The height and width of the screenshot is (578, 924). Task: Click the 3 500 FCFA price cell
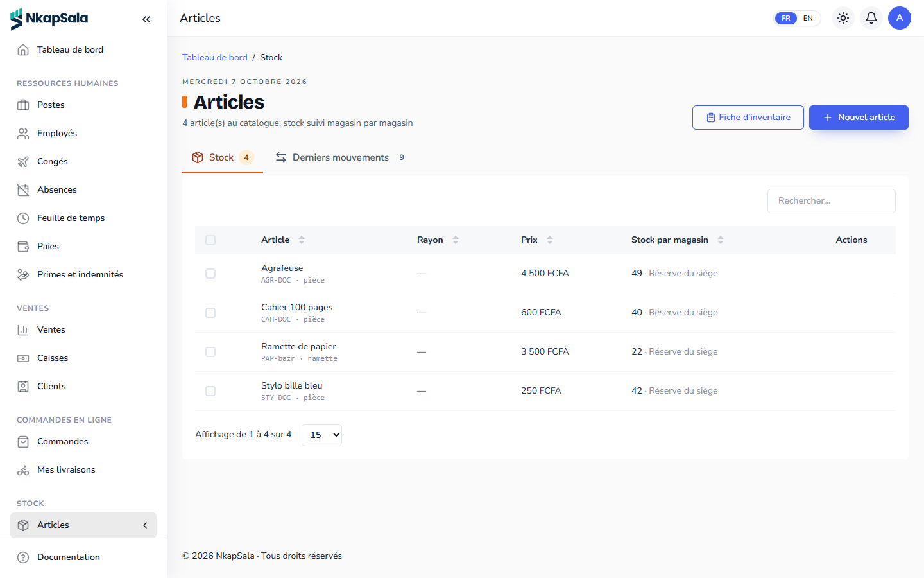tap(545, 351)
